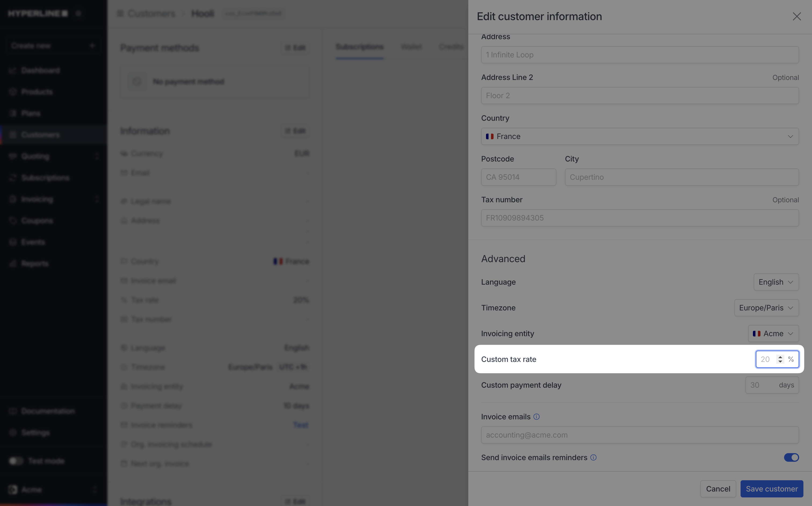Click Edit next to Information
Image resolution: width=812 pixels, height=506 pixels.
(x=295, y=131)
